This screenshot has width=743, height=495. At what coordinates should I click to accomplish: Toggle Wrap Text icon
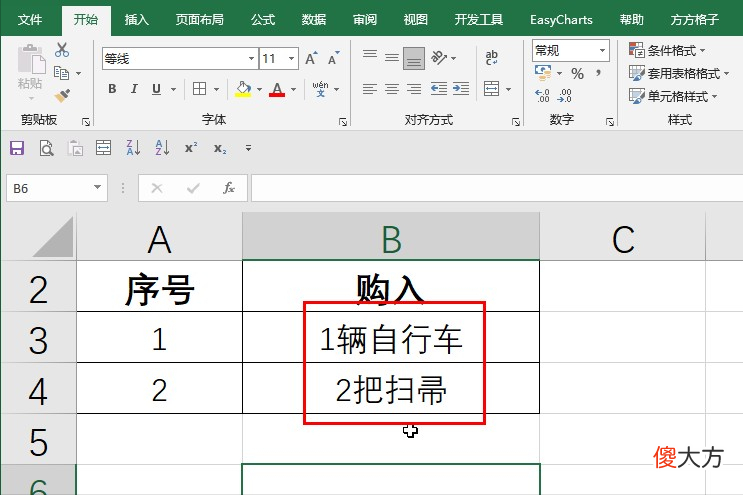pyautogui.click(x=491, y=58)
